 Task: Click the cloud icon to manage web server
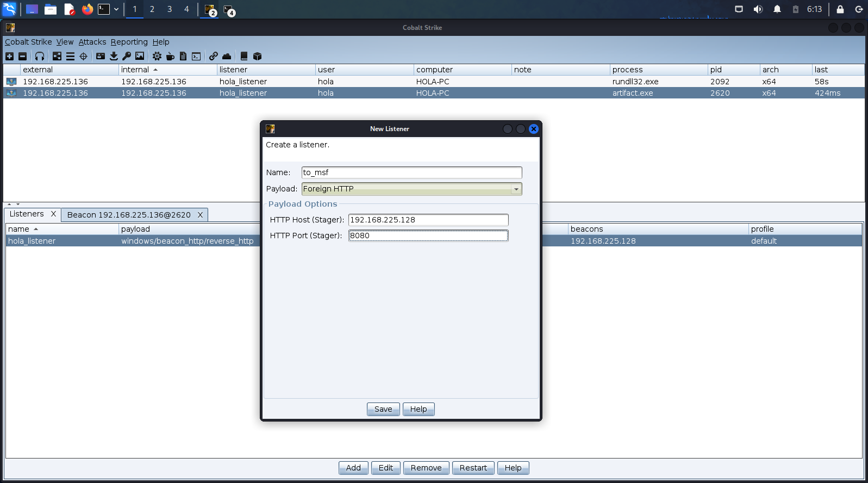(x=227, y=56)
